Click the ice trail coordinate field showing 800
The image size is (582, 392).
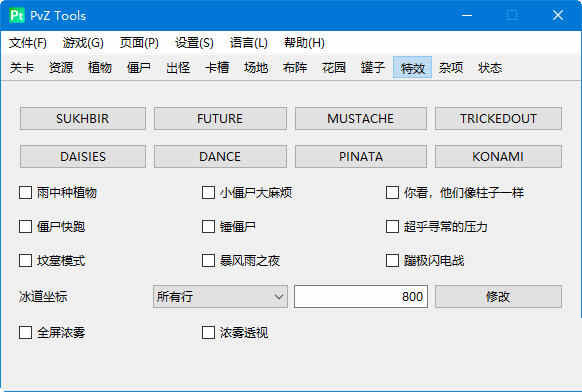click(361, 297)
